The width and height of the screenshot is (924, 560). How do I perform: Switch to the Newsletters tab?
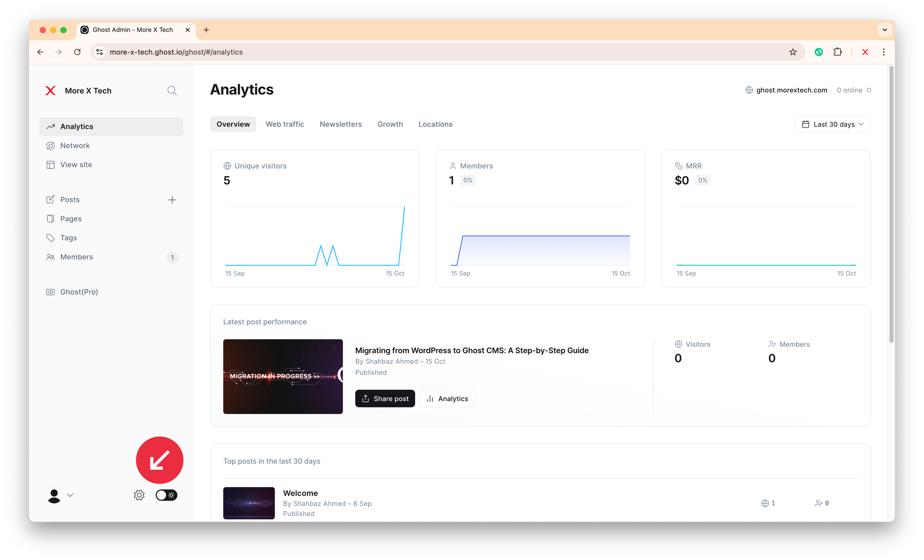(340, 125)
